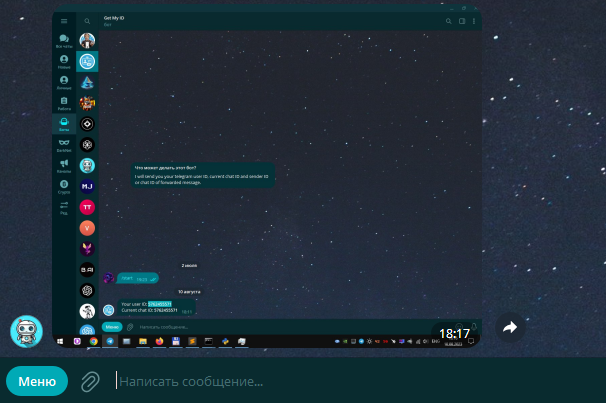Open the MJ chat avatar

click(x=87, y=186)
